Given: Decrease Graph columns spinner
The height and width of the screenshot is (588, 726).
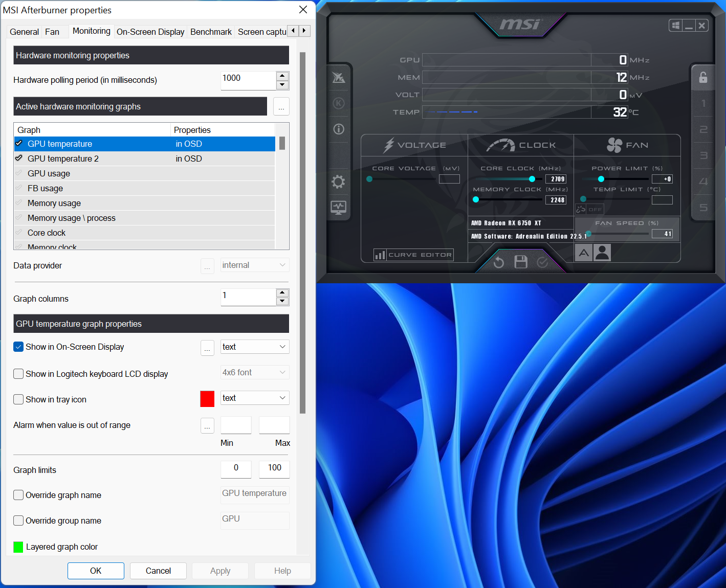Looking at the screenshot, I should (282, 301).
